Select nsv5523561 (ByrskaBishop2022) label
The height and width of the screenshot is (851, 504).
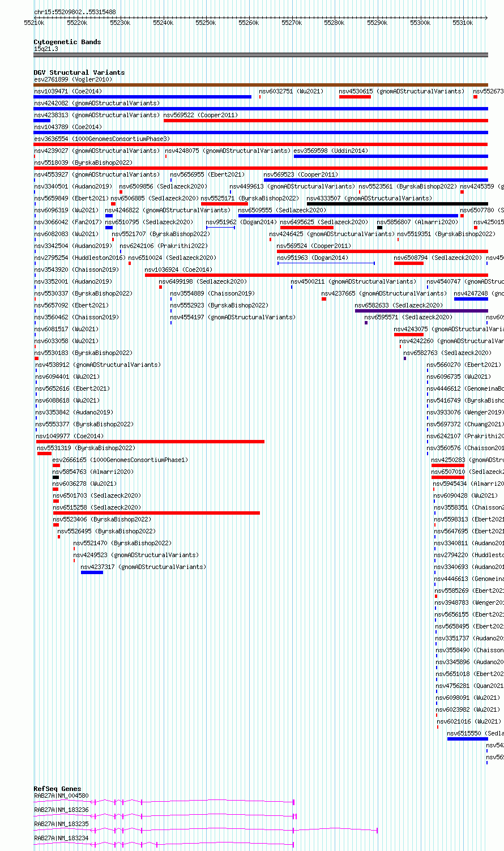tap(408, 186)
